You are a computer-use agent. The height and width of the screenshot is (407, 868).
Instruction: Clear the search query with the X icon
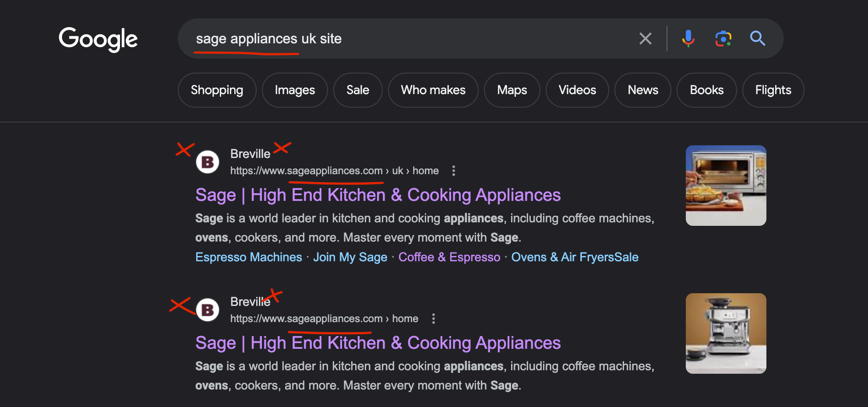click(646, 39)
